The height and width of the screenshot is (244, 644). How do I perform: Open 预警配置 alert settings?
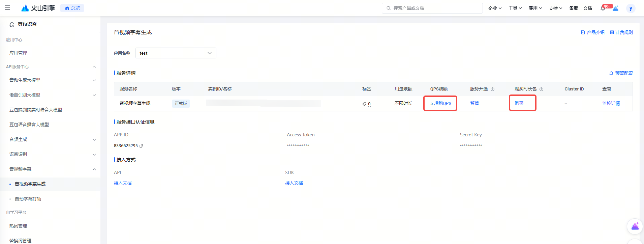(621, 73)
